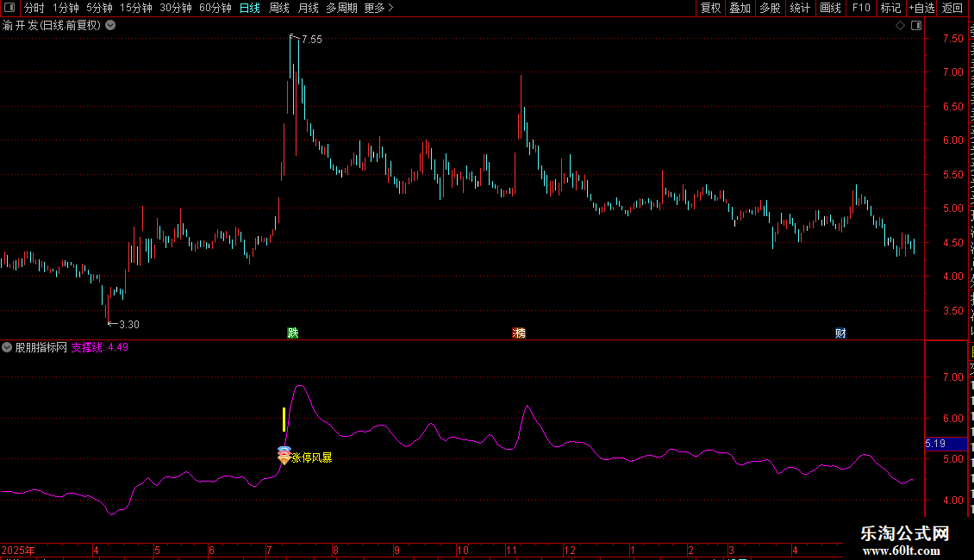Select the 1分钟 period
Image resolution: width=974 pixels, height=560 pixels.
click(x=66, y=8)
